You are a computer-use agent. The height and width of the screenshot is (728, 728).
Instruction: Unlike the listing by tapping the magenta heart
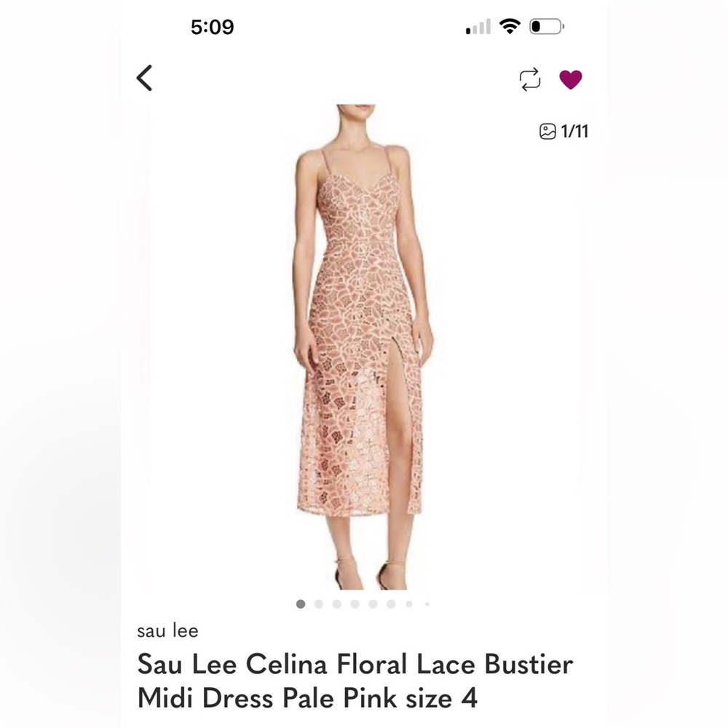pyautogui.click(x=571, y=77)
